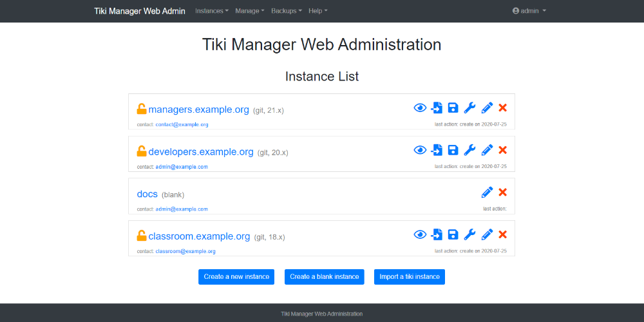Click the update icon for managers.example.org

point(437,108)
